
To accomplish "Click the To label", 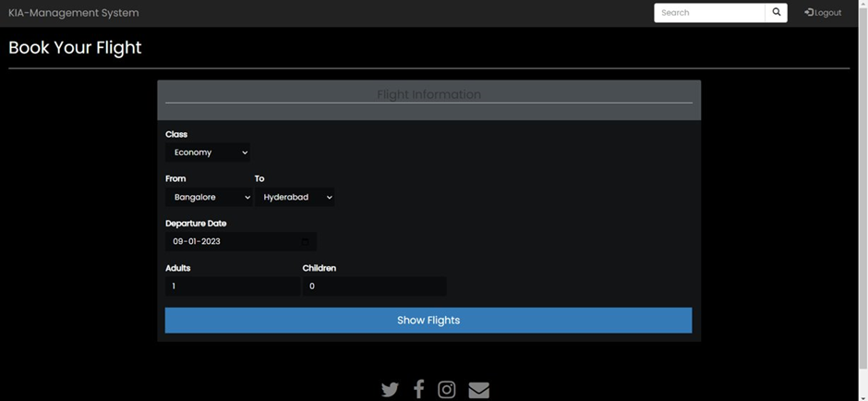I will coord(259,179).
